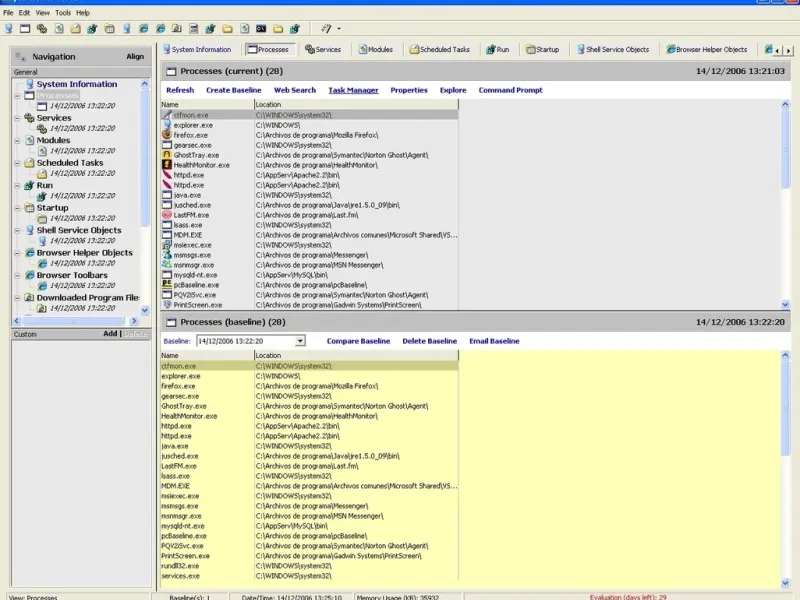Open the Baseline date dropdown

(x=300, y=341)
